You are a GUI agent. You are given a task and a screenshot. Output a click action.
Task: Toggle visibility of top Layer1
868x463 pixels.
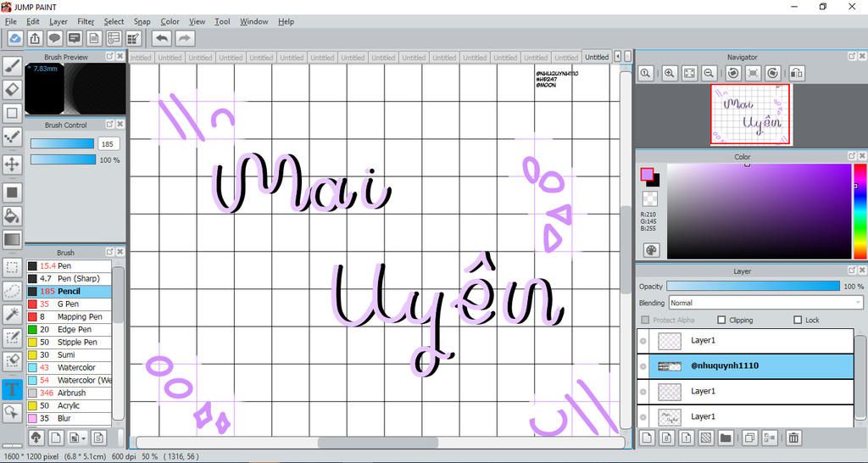tap(643, 341)
